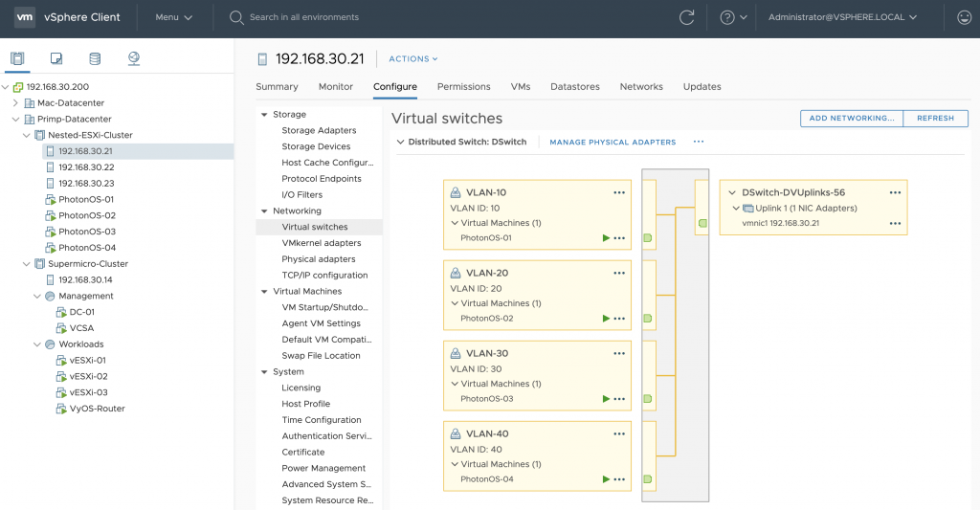Open the Actions dropdown for host

coord(413,58)
